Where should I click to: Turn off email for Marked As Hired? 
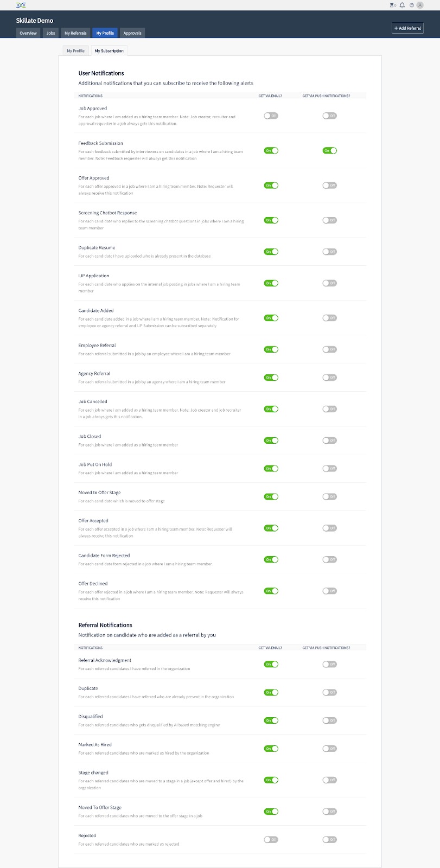coord(271,748)
